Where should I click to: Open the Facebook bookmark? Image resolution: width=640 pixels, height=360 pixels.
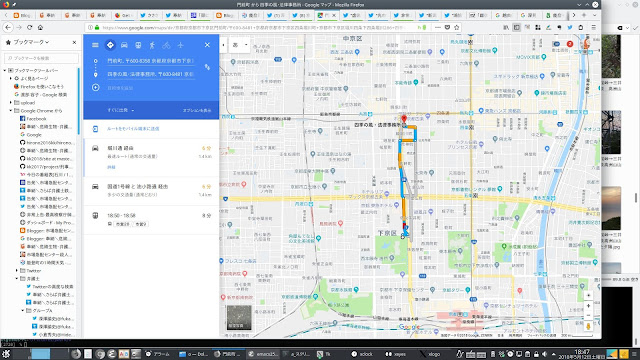click(x=36, y=119)
